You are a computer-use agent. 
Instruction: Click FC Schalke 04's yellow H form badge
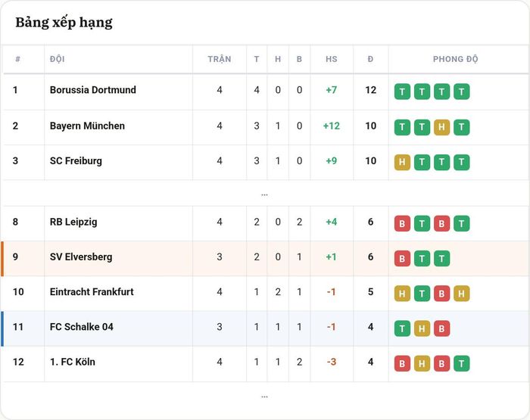click(x=422, y=328)
